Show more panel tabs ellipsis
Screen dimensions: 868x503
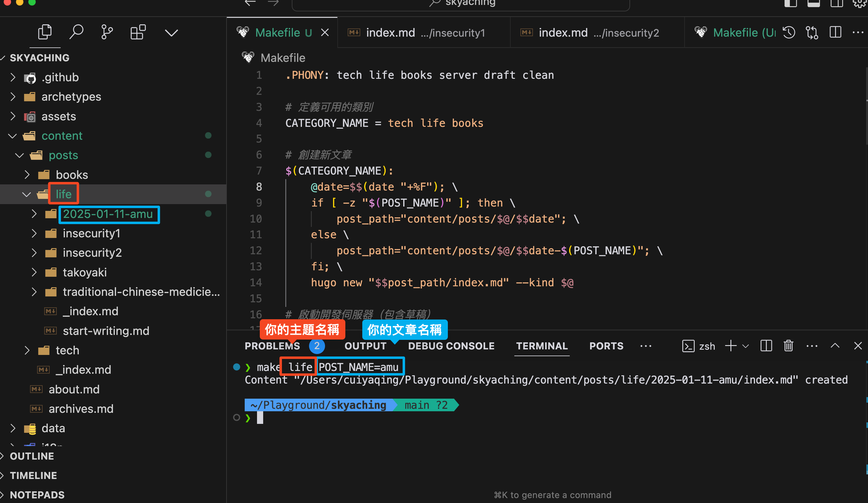point(645,346)
